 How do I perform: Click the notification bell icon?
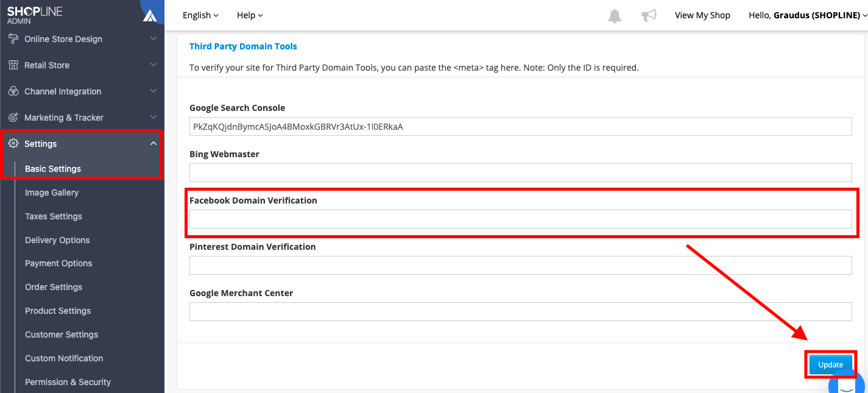point(615,16)
